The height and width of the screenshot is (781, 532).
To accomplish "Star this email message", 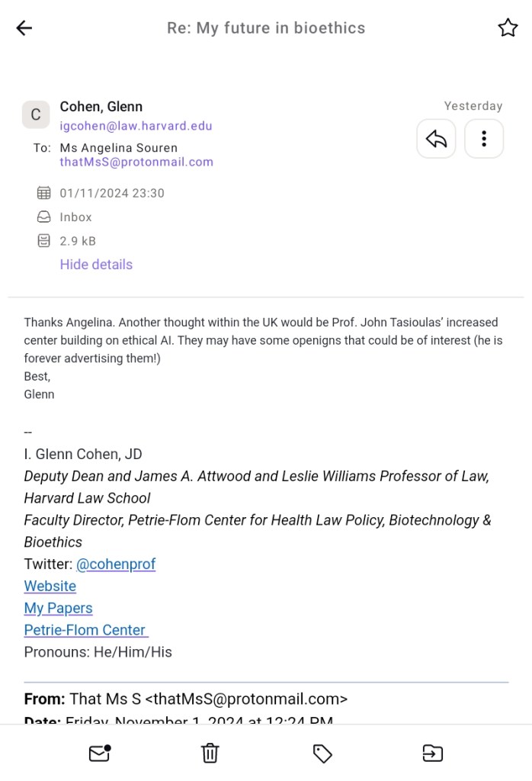I will (508, 28).
